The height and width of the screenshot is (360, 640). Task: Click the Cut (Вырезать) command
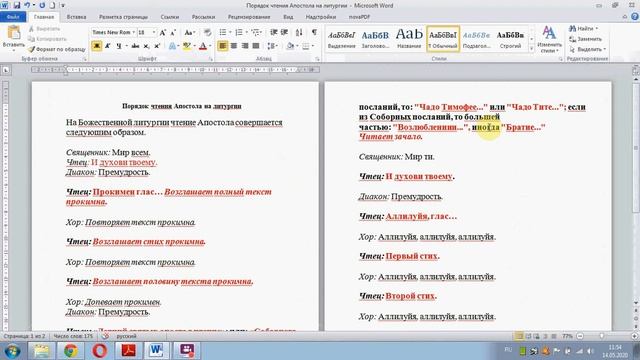pos(44,29)
